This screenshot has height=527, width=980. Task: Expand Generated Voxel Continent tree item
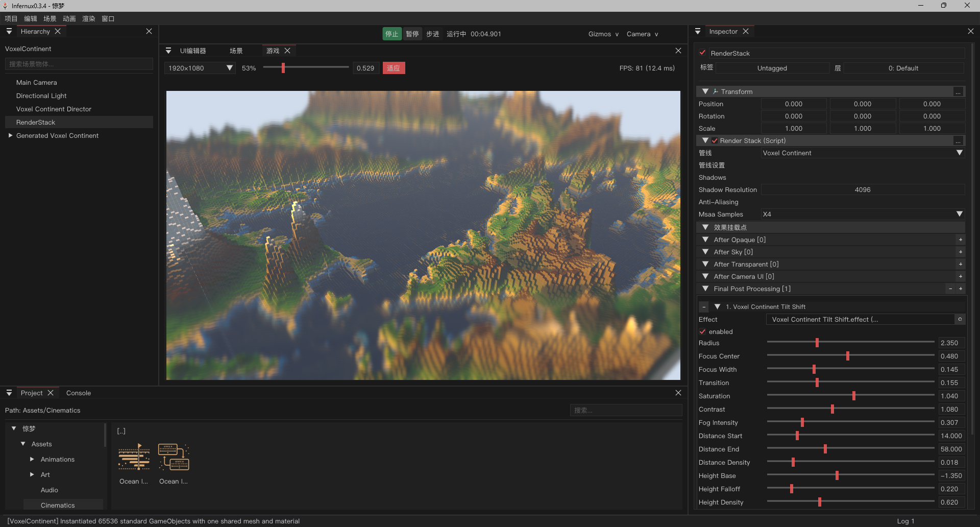pyautogui.click(x=10, y=136)
